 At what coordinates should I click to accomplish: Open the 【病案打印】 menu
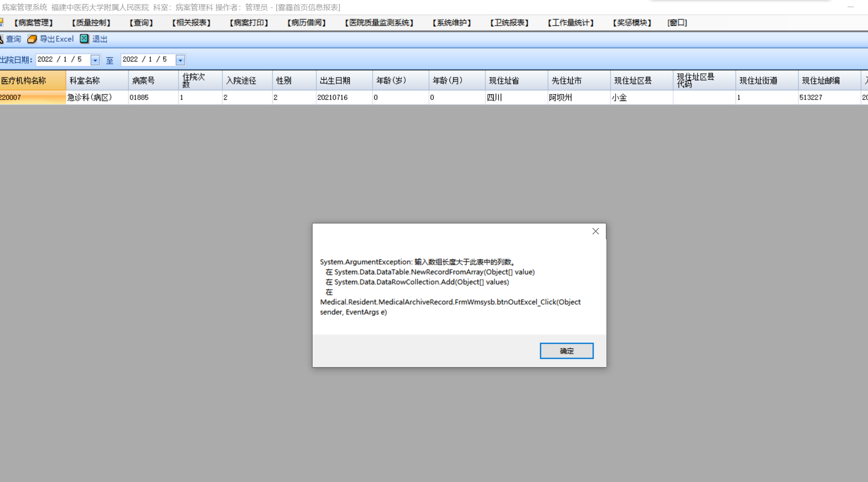pos(249,23)
